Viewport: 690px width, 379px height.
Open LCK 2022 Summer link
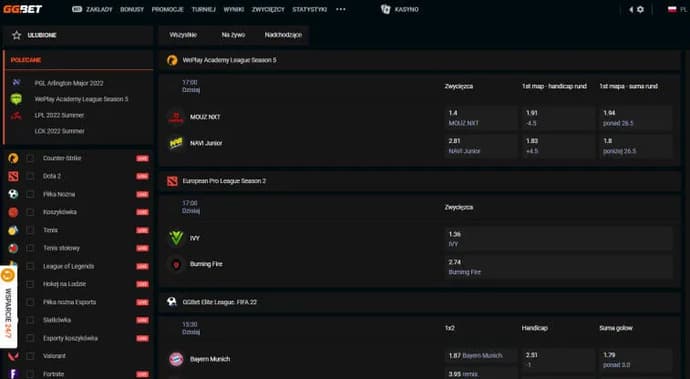click(59, 131)
